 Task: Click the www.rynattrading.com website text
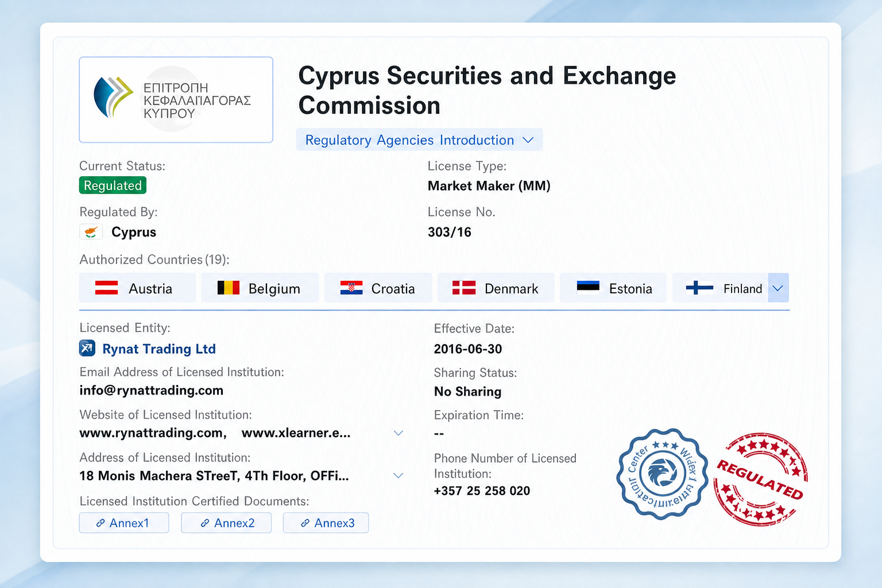click(x=153, y=433)
